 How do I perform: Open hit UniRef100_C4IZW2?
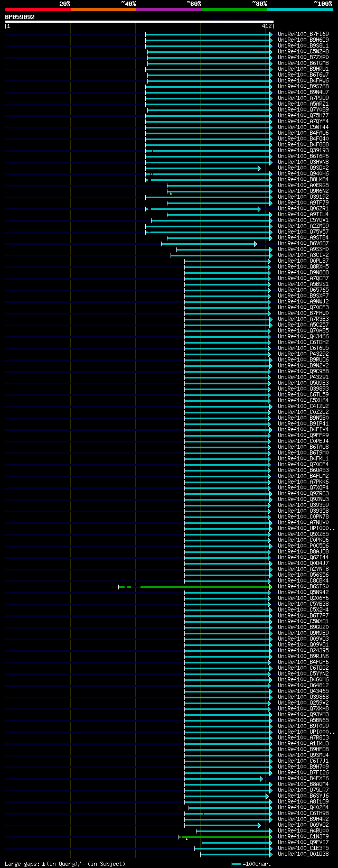(x=303, y=406)
